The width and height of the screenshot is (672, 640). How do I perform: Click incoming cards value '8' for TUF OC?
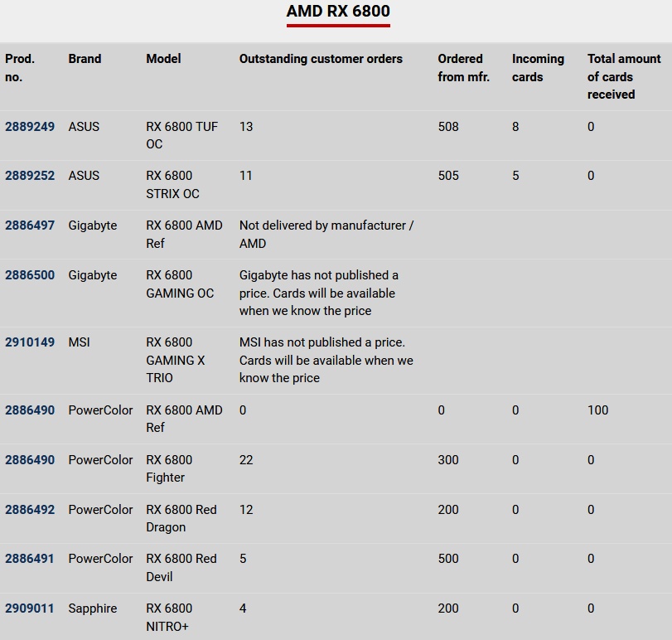[515, 127]
